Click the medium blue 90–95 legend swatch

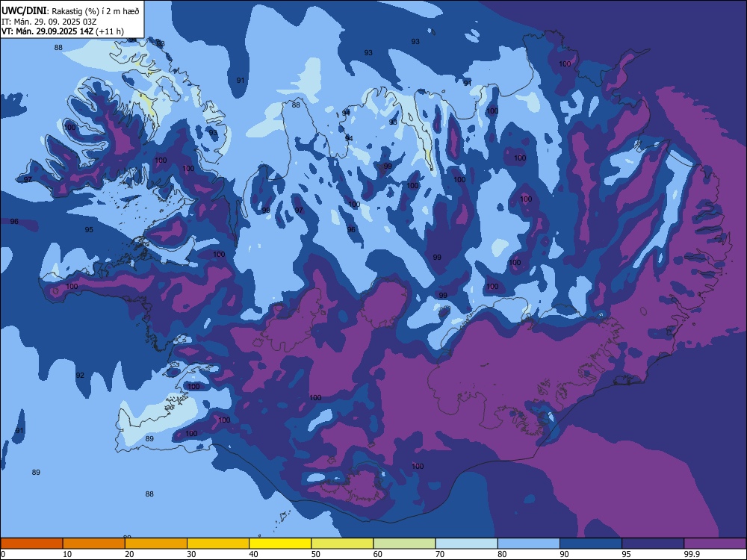click(591, 544)
